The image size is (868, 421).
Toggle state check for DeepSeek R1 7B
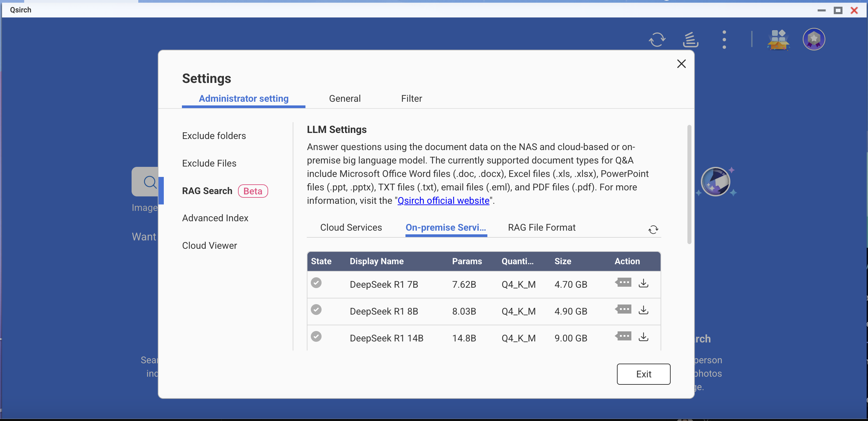[x=316, y=283]
